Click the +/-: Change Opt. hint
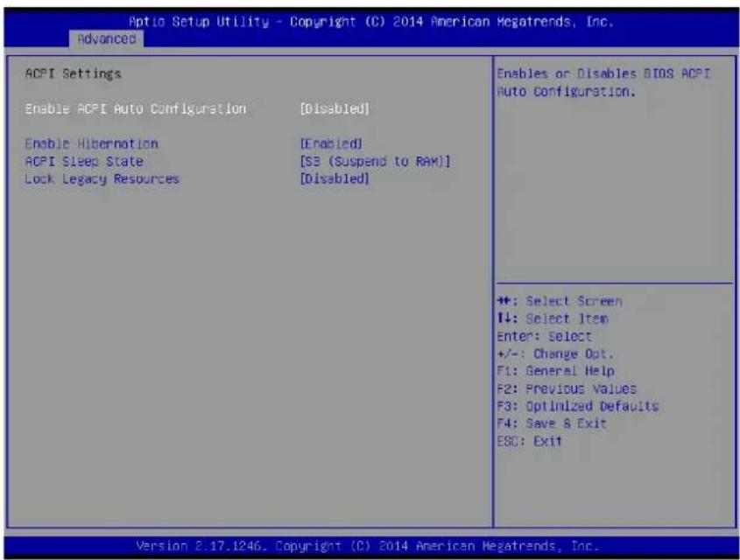 [555, 353]
